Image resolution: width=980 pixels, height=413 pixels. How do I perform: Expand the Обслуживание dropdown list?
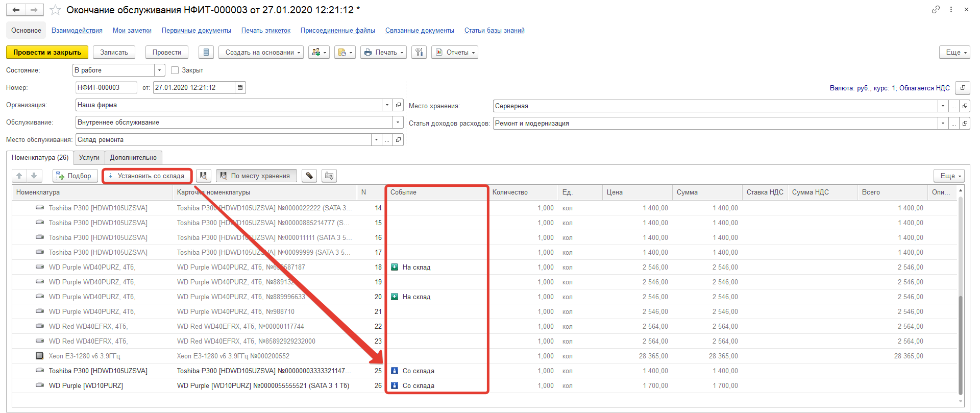tap(397, 123)
